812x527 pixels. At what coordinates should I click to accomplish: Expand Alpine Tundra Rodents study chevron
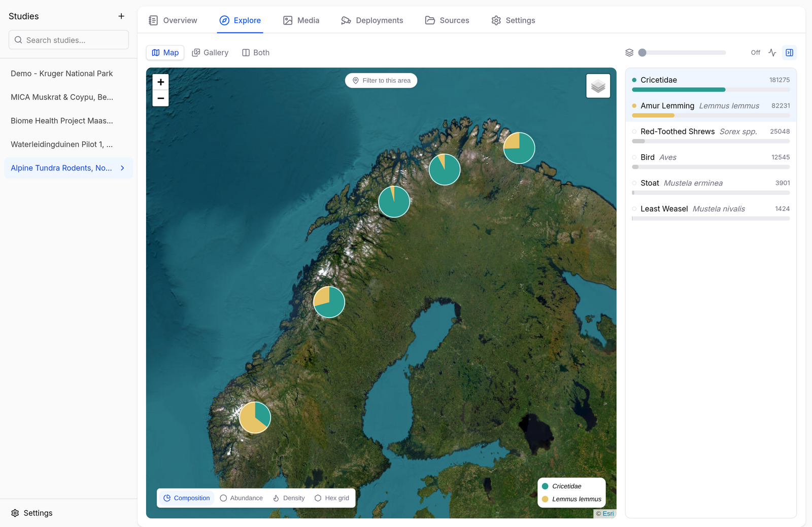point(122,168)
